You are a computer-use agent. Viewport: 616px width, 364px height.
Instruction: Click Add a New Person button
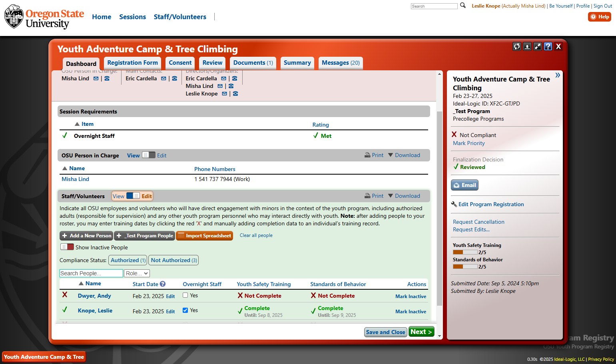86,236
